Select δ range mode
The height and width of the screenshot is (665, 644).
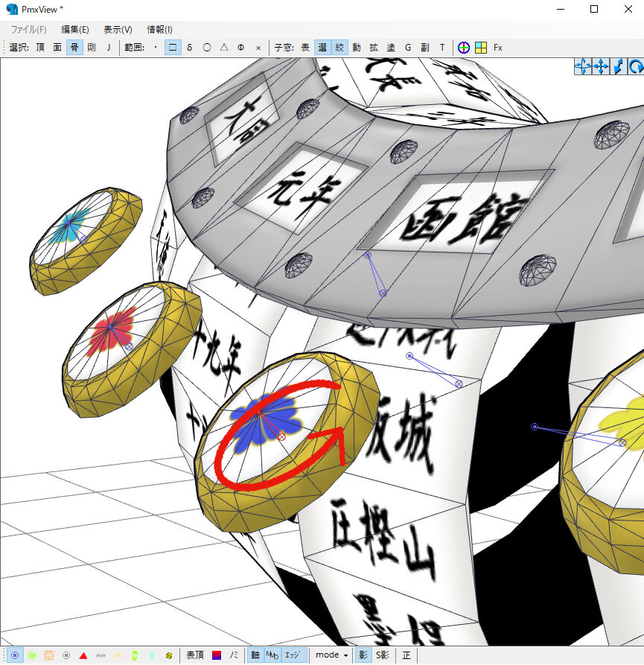coord(190,48)
